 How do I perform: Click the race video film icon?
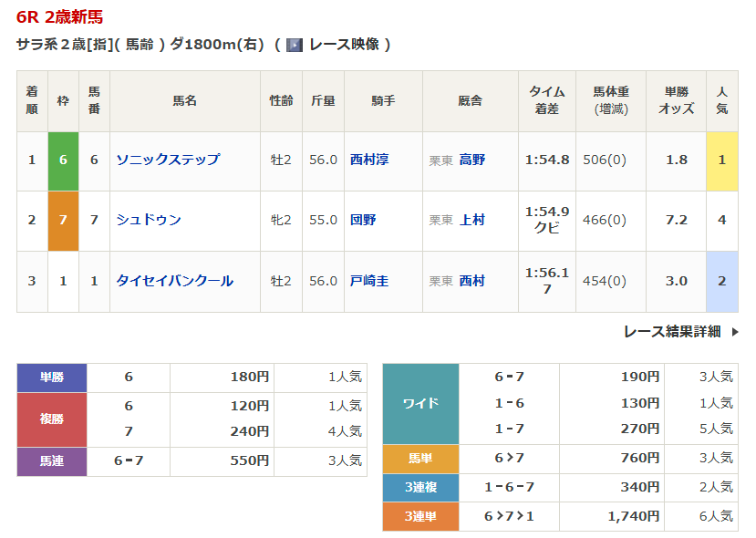[x=295, y=45]
